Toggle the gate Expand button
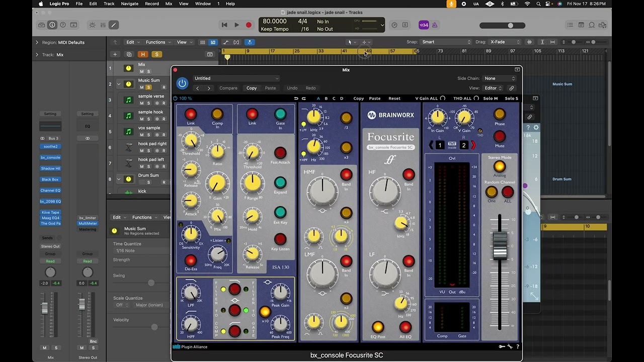The image size is (644, 362). coord(280,183)
